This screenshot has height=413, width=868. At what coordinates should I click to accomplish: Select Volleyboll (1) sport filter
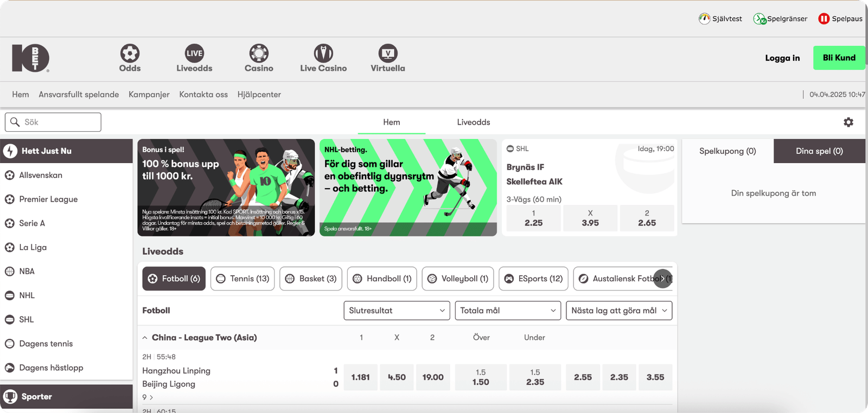point(458,279)
